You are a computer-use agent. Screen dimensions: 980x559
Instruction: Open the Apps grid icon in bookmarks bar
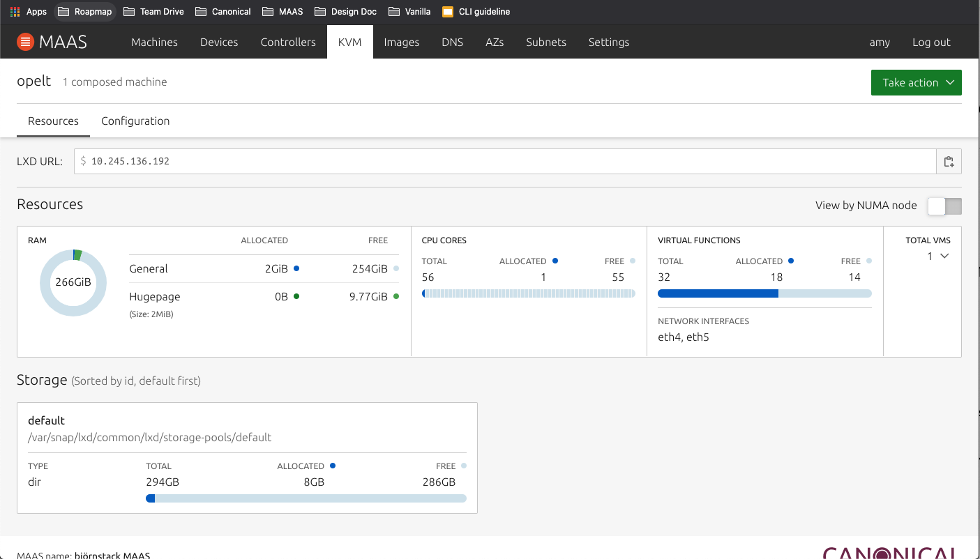click(15, 12)
